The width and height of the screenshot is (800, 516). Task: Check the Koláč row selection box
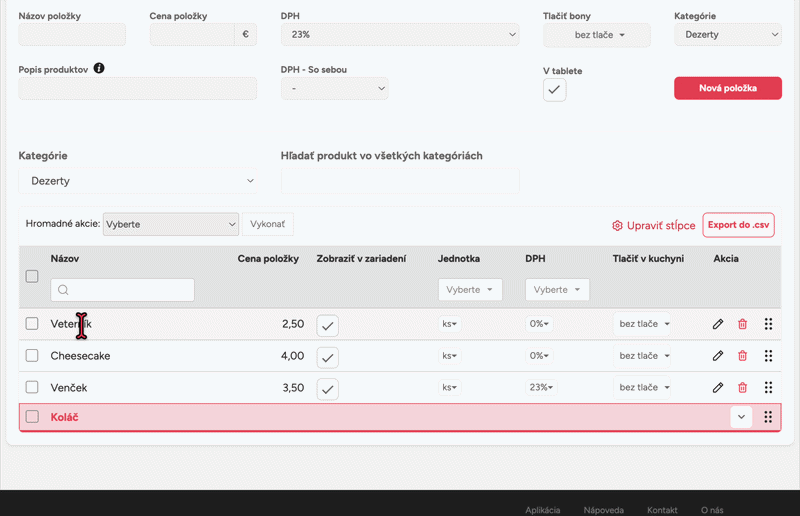click(x=32, y=416)
